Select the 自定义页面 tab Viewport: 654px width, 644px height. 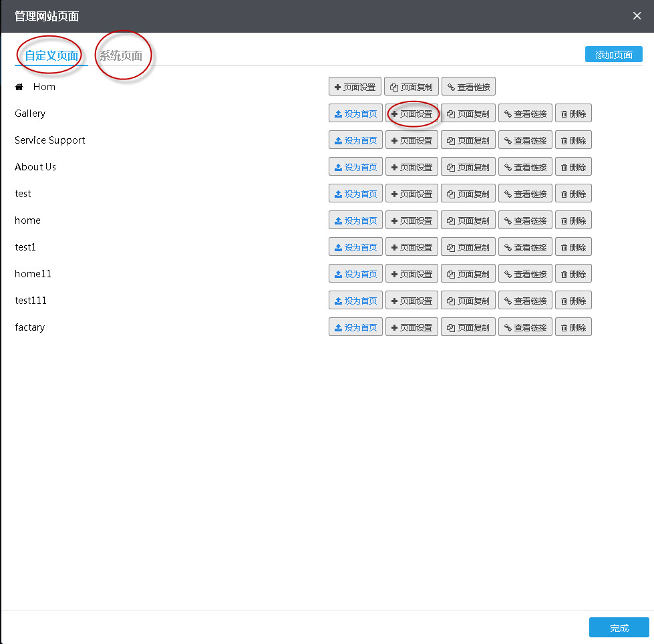(x=51, y=55)
